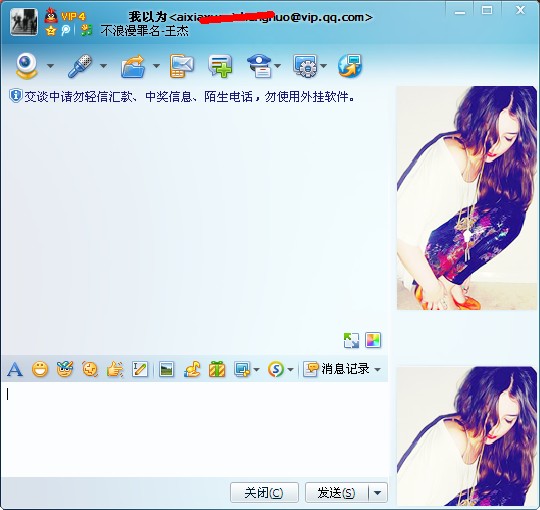Viewport: 540px width, 510px height.
Task: Start a voice call with the microphone icon
Action: click(x=80, y=65)
